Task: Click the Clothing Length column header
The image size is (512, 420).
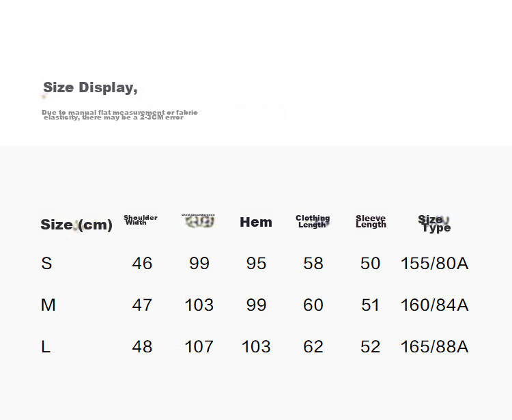Action: coord(313,221)
